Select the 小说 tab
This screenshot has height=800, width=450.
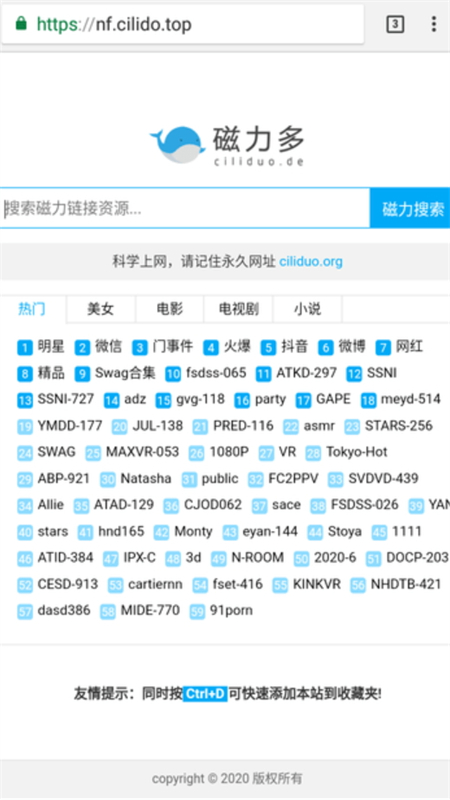pos(308,309)
